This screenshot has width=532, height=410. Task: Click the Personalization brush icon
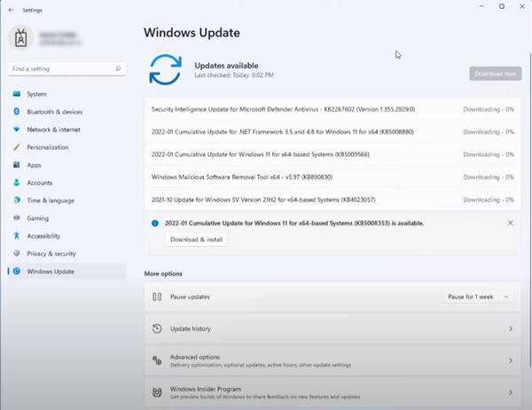pyautogui.click(x=16, y=147)
